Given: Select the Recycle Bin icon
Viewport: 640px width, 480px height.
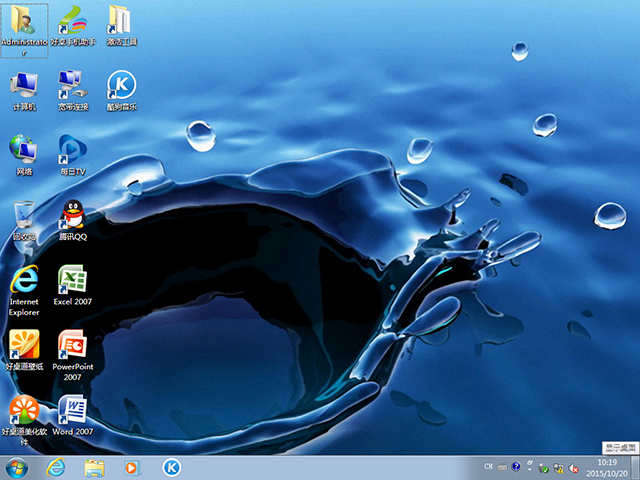Looking at the screenshot, I should coord(24,219).
